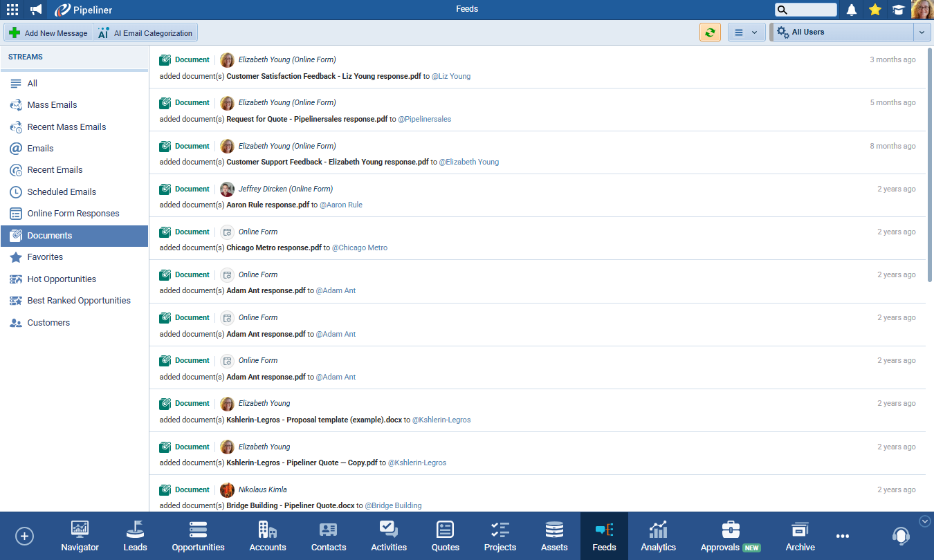Select the Documents stream
Image resolution: width=934 pixels, height=560 pixels.
pyautogui.click(x=74, y=236)
